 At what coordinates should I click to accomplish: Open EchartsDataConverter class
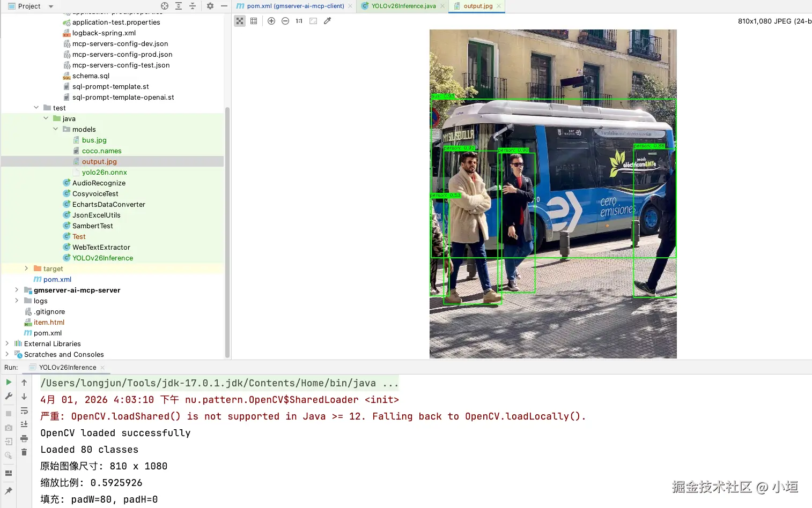[x=109, y=204]
